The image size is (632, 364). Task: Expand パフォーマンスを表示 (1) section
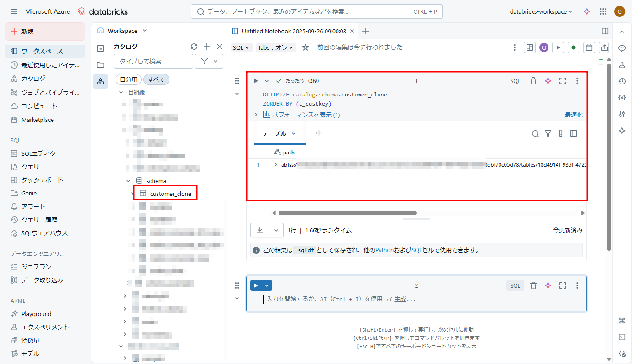[301, 115]
